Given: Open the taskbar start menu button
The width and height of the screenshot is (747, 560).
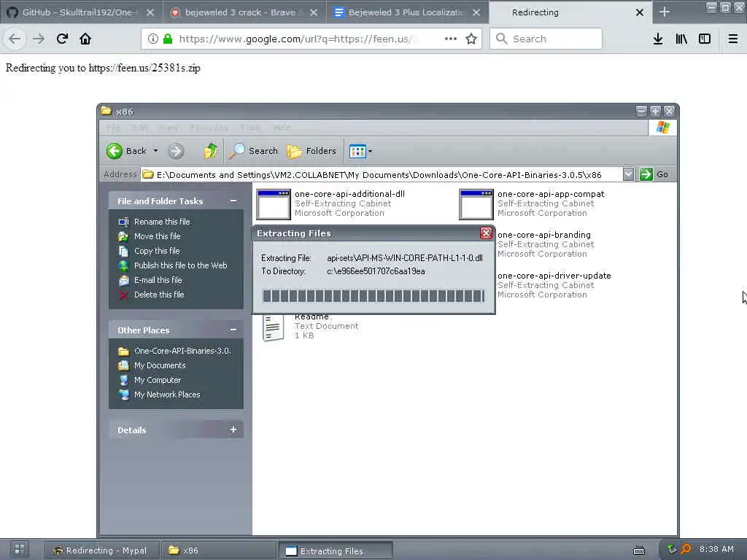Looking at the screenshot, I should (x=19, y=550).
